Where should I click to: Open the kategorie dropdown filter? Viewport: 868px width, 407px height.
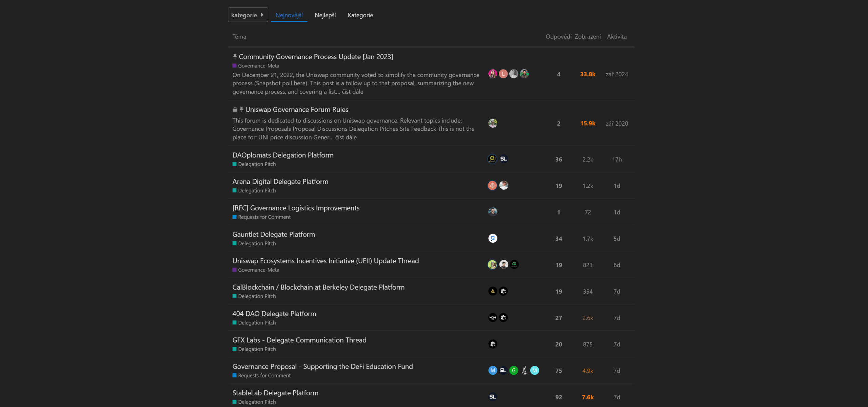[248, 15]
